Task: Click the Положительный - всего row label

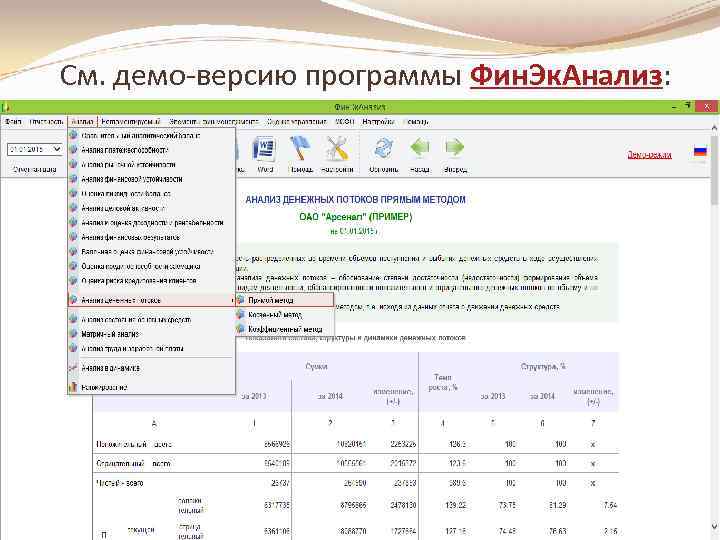Action: pyautogui.click(x=134, y=444)
